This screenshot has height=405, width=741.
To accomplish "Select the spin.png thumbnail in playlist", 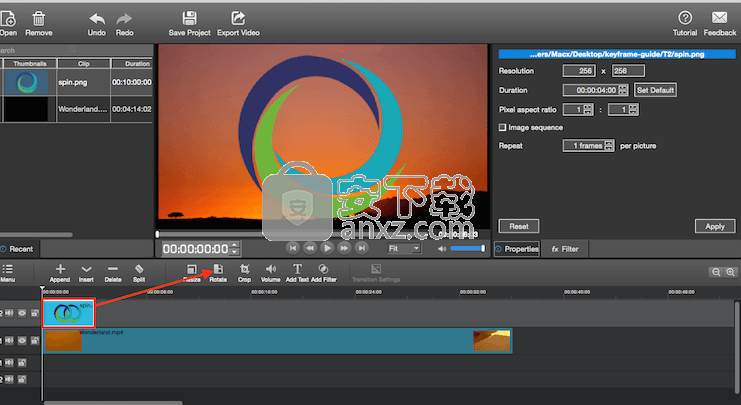I will tap(26, 82).
